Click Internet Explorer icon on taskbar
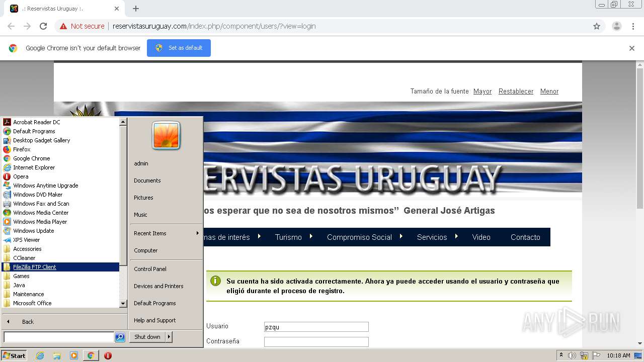 (40, 355)
